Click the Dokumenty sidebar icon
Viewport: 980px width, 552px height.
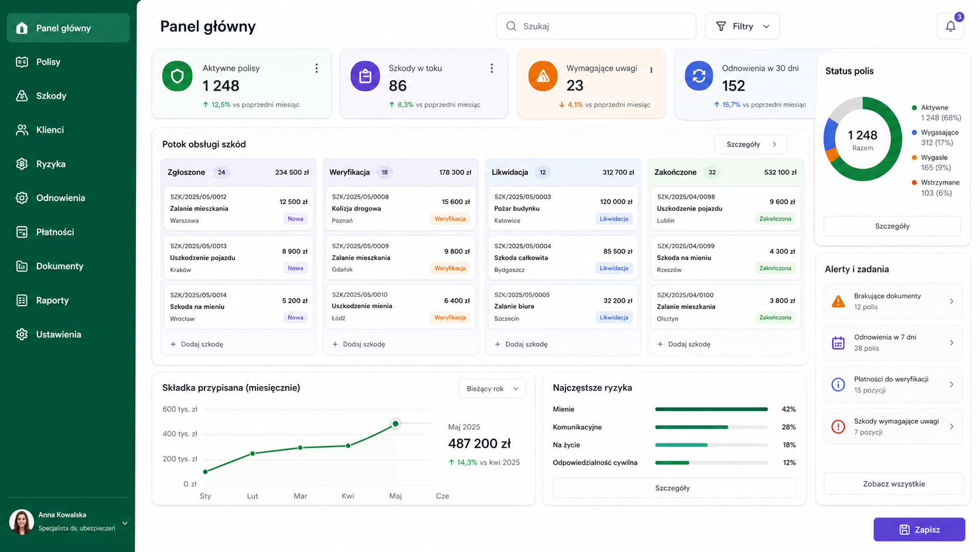coord(22,266)
